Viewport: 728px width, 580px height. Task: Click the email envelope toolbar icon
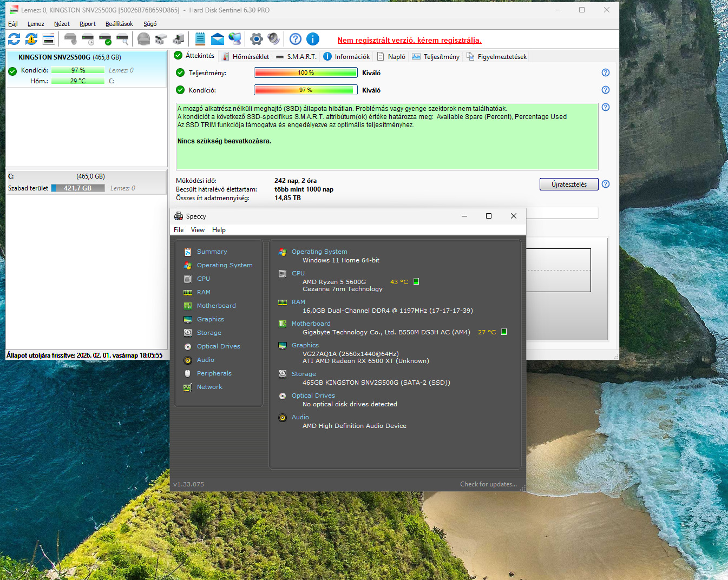point(218,39)
